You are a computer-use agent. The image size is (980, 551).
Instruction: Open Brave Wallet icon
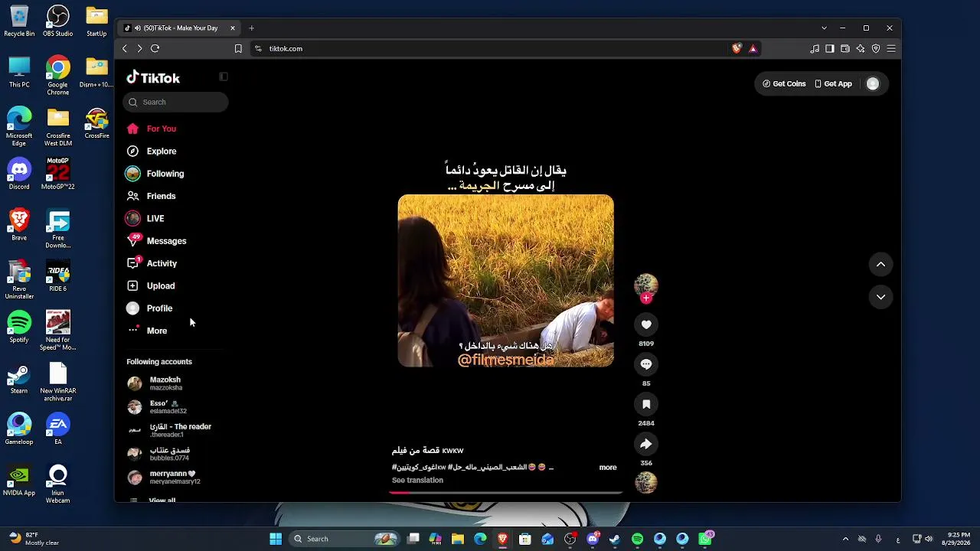(x=845, y=48)
